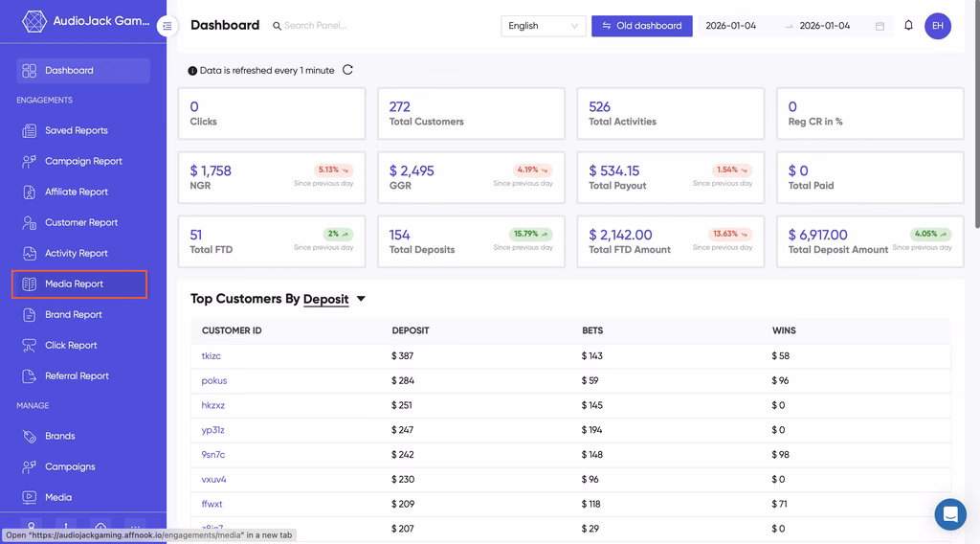This screenshot has height=544, width=980.
Task: Click the 526 Total Activities card
Action: point(671,113)
